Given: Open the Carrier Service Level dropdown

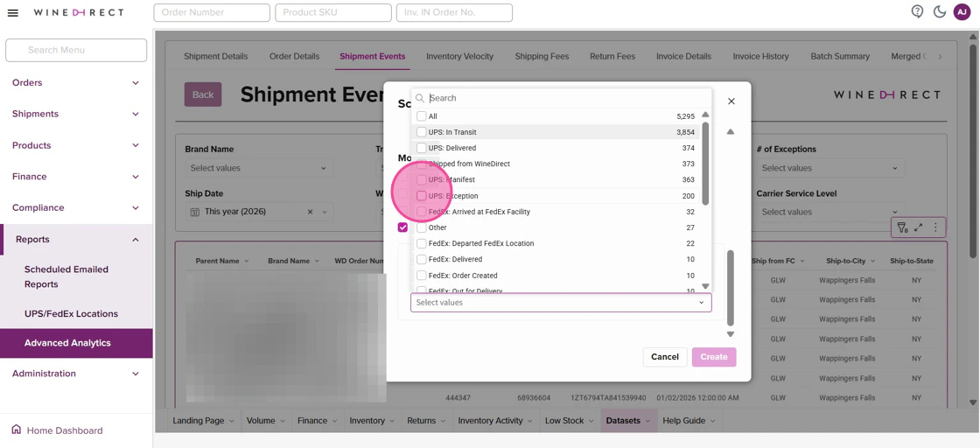Looking at the screenshot, I should click(x=830, y=212).
